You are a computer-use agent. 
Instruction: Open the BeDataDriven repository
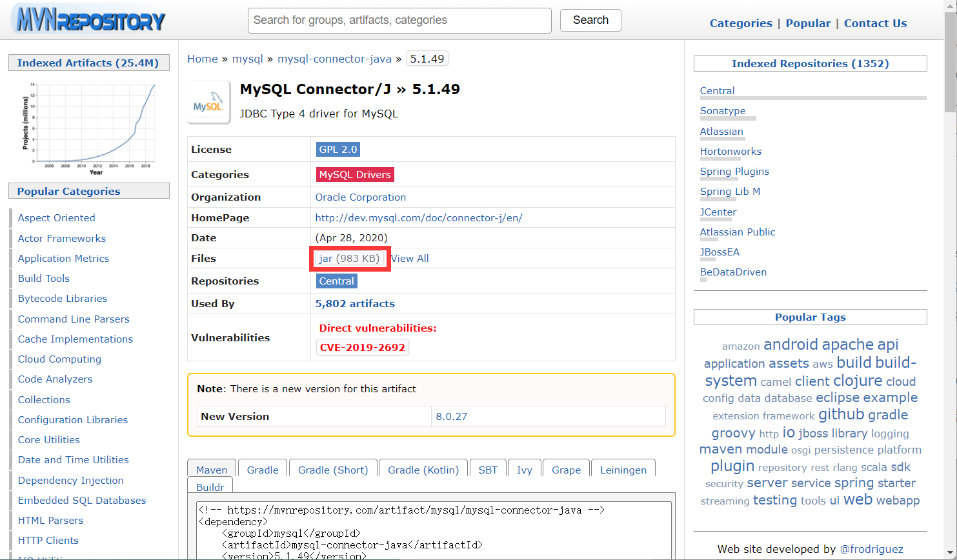pos(733,272)
